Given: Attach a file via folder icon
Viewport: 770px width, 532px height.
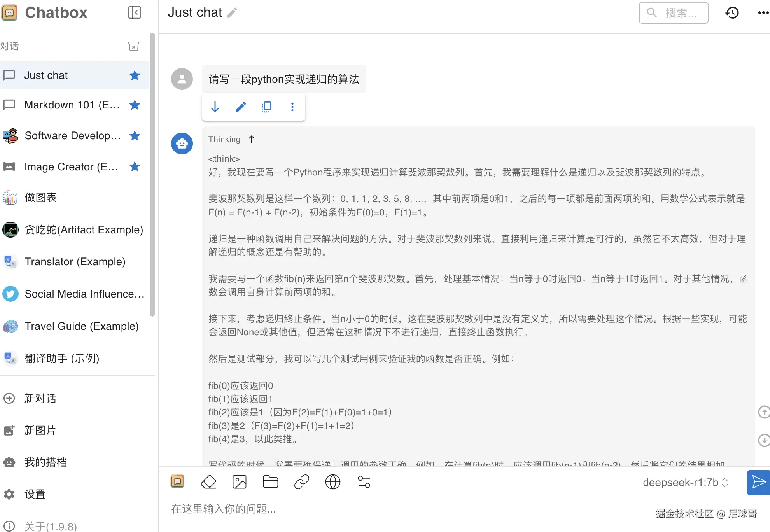Looking at the screenshot, I should [x=270, y=482].
